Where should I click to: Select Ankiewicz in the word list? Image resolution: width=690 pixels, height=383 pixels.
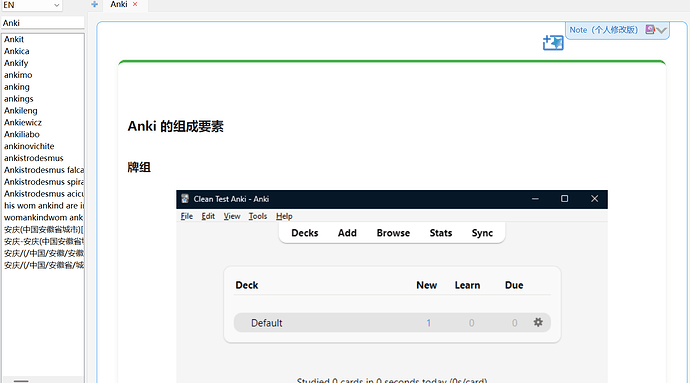23,122
